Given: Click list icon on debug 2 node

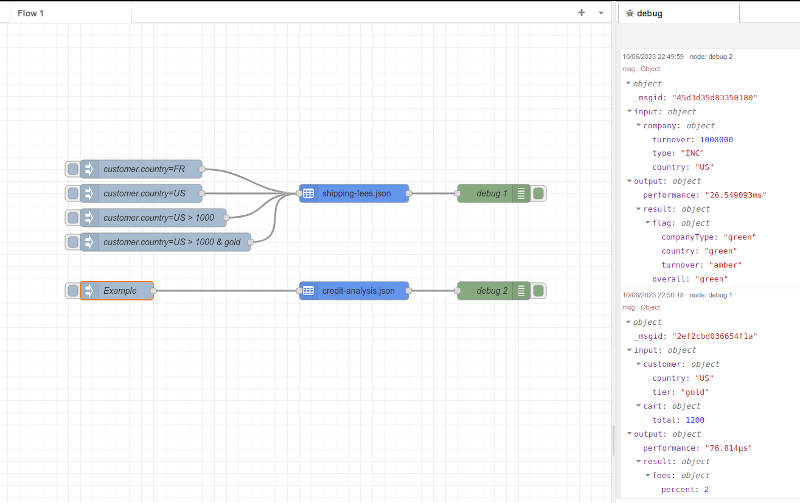Looking at the screenshot, I should click(x=521, y=291).
